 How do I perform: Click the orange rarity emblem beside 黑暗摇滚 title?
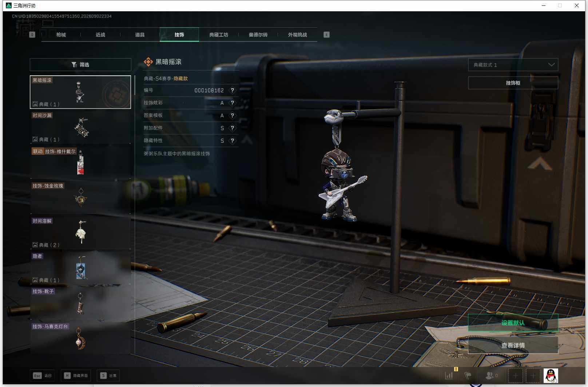148,62
